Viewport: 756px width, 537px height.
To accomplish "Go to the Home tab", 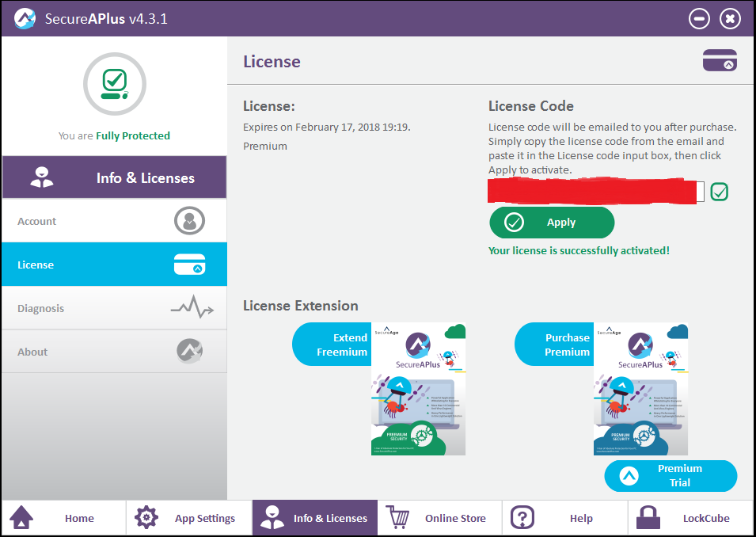I will pyautogui.click(x=63, y=518).
